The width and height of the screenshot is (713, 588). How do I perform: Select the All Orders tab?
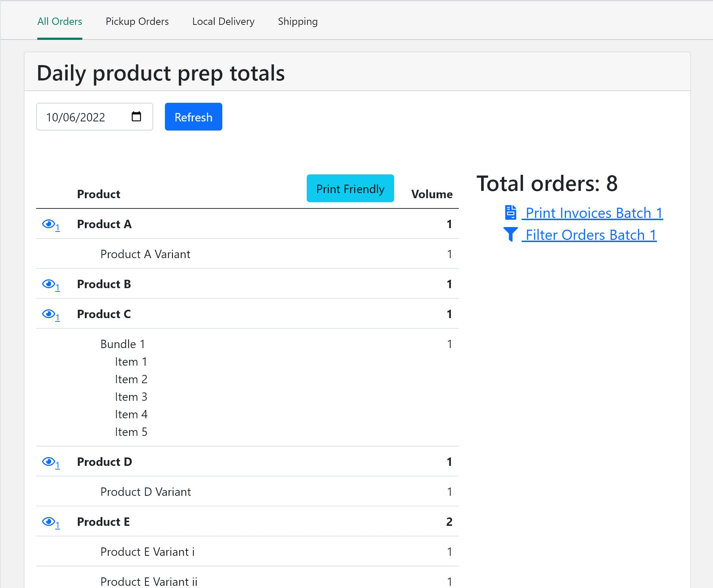coord(60,21)
